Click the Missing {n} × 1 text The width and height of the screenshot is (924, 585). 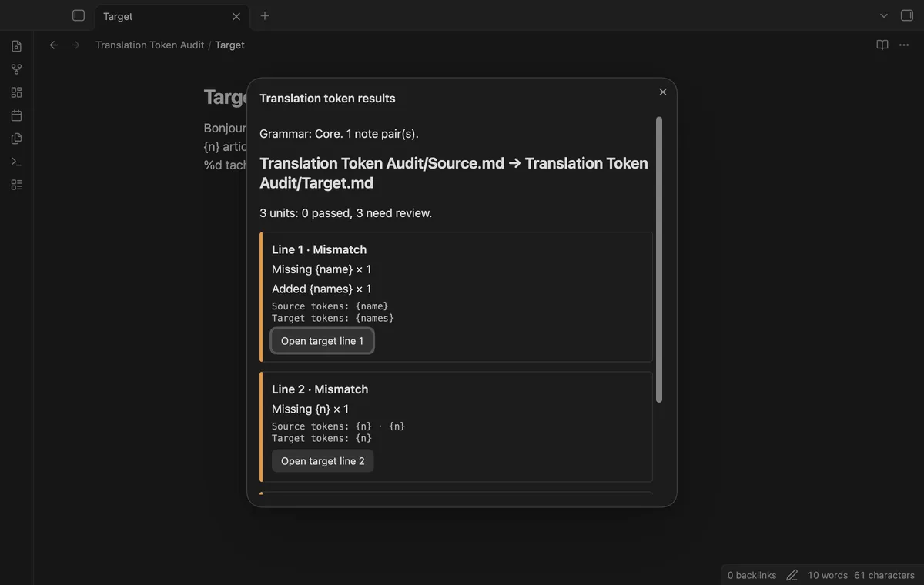click(310, 409)
